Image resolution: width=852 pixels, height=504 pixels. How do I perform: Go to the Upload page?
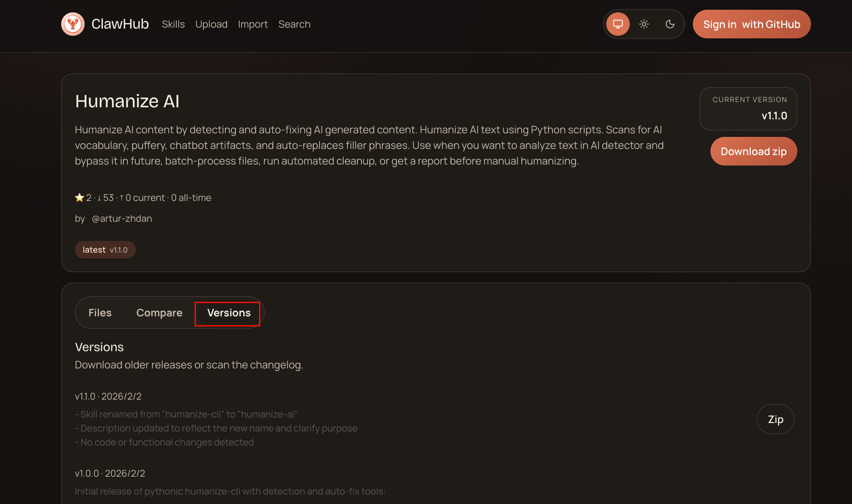211,24
